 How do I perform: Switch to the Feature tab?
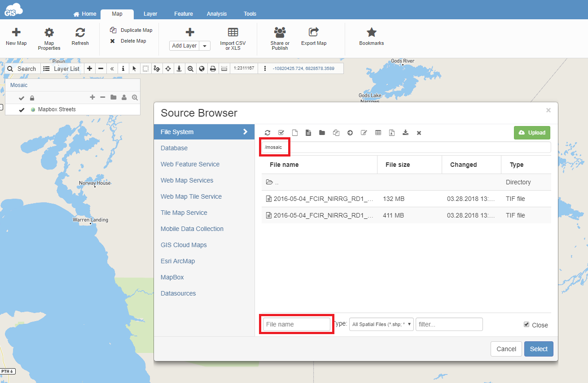pos(184,14)
